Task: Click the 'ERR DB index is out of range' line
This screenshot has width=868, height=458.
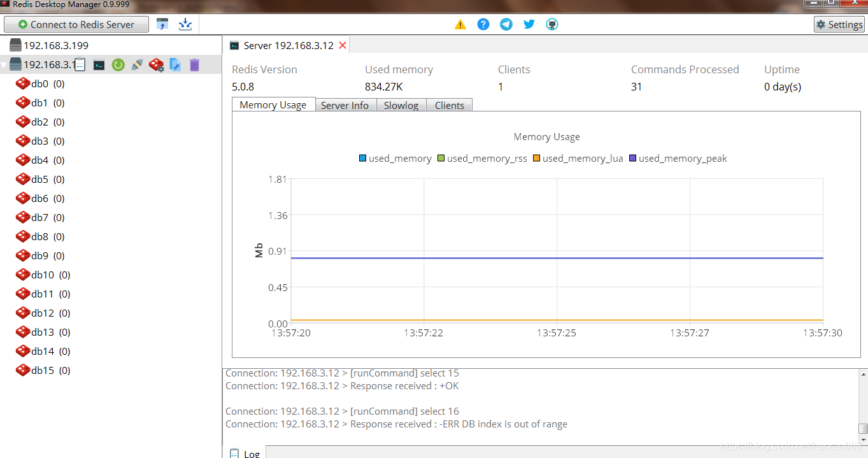Action: pos(396,424)
